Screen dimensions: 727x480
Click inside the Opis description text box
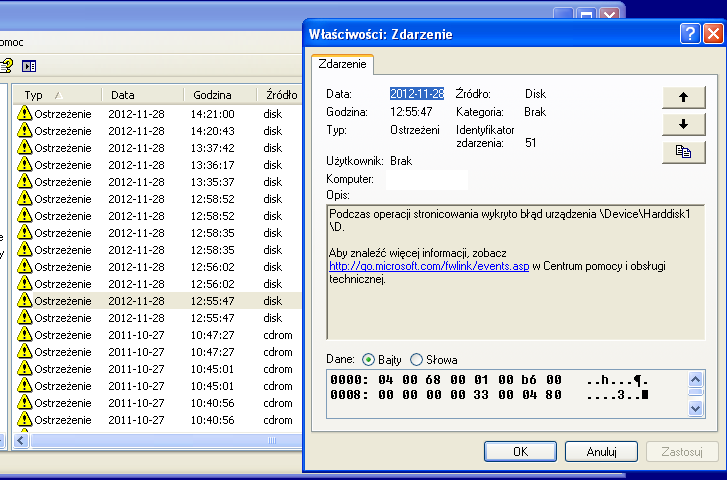point(516,272)
